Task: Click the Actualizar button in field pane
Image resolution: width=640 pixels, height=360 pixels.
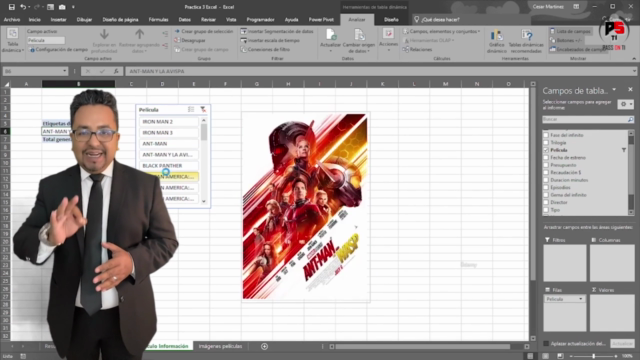Action: [622, 344]
